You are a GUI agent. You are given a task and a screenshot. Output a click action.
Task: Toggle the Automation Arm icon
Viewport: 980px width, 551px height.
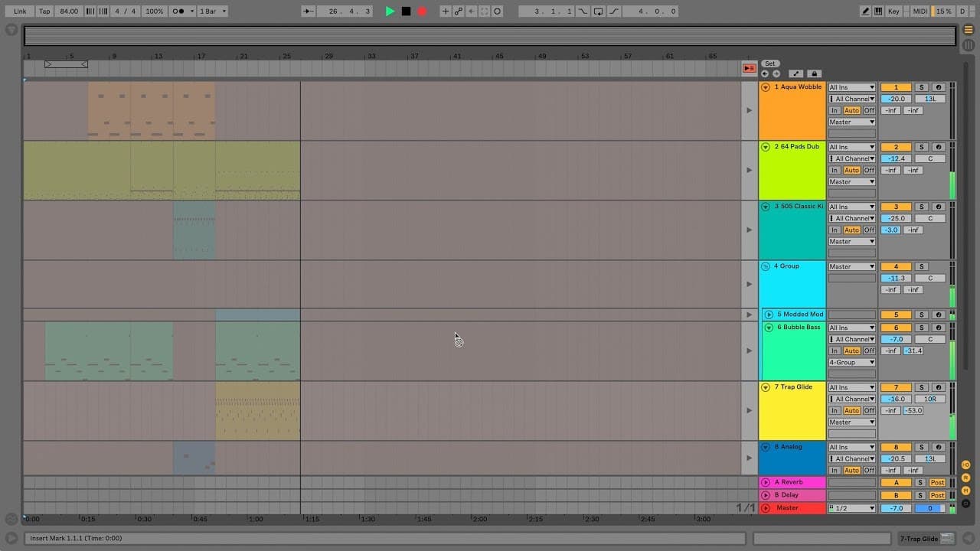click(x=459, y=11)
